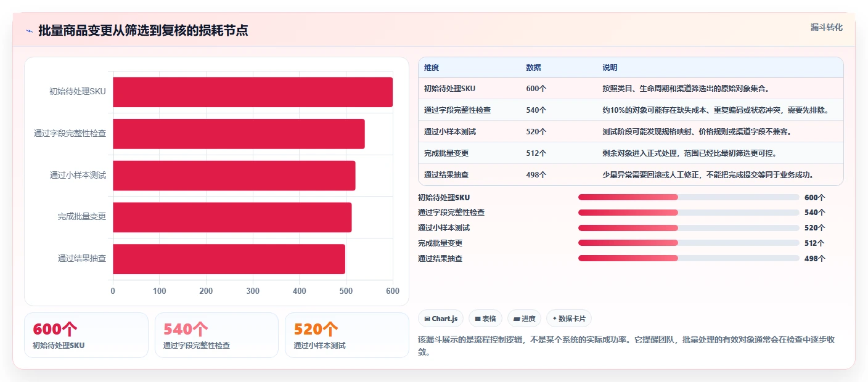Click the 通过字段完整性检查 progress bar
Screen dimensions: 868x382
pos(689,213)
